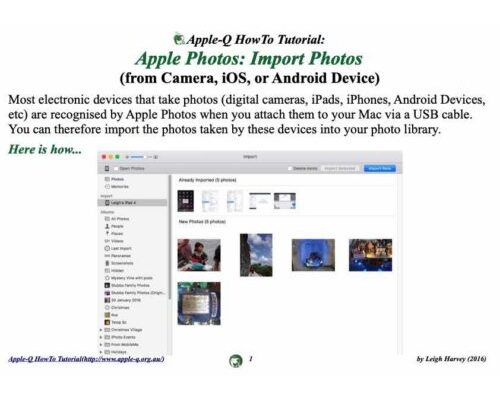Select Memories in the sidebar

119,187
